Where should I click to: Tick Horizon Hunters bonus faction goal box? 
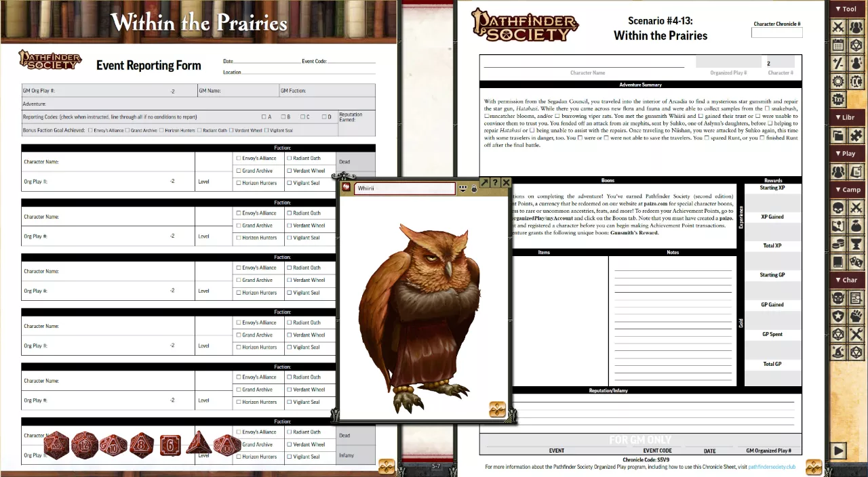tap(161, 130)
